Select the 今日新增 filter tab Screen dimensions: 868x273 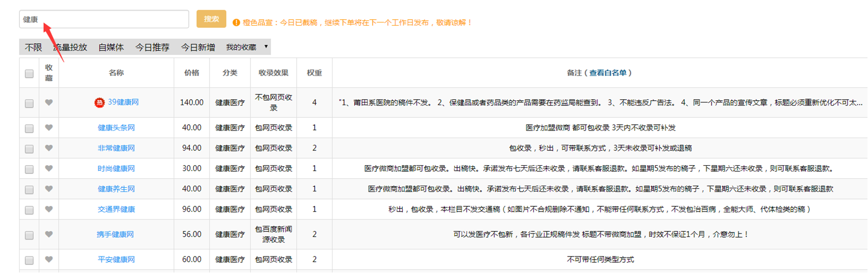tap(198, 47)
